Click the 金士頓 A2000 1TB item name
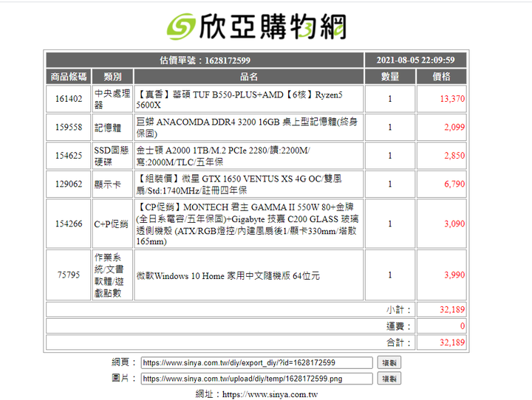The image size is (532, 400). (223, 156)
